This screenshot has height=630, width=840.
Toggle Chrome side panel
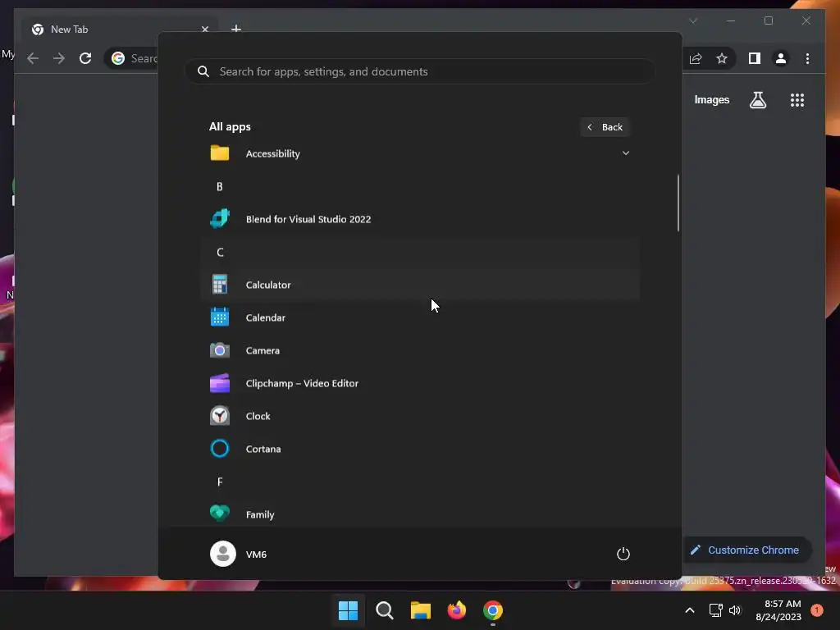pyautogui.click(x=755, y=58)
